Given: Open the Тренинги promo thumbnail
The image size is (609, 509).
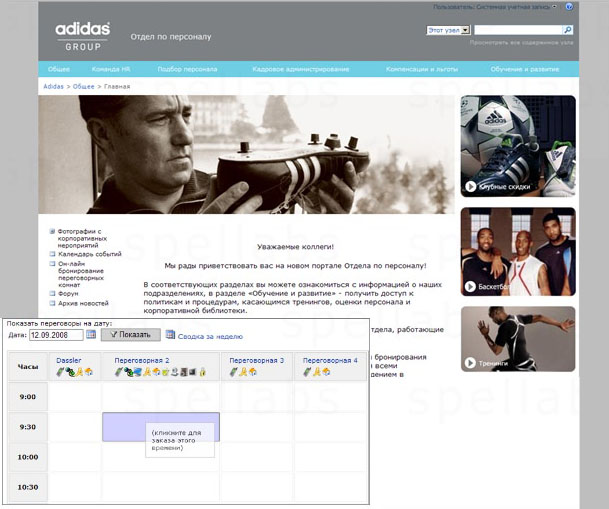Looking at the screenshot, I should pos(518,339).
